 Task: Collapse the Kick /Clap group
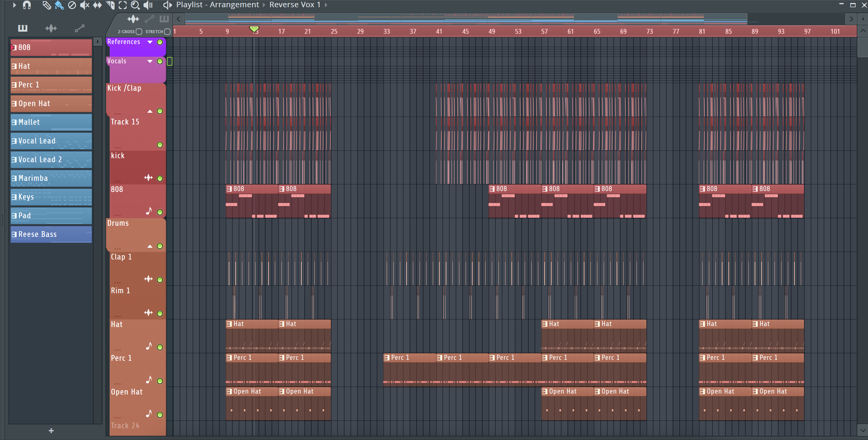pyautogui.click(x=150, y=112)
